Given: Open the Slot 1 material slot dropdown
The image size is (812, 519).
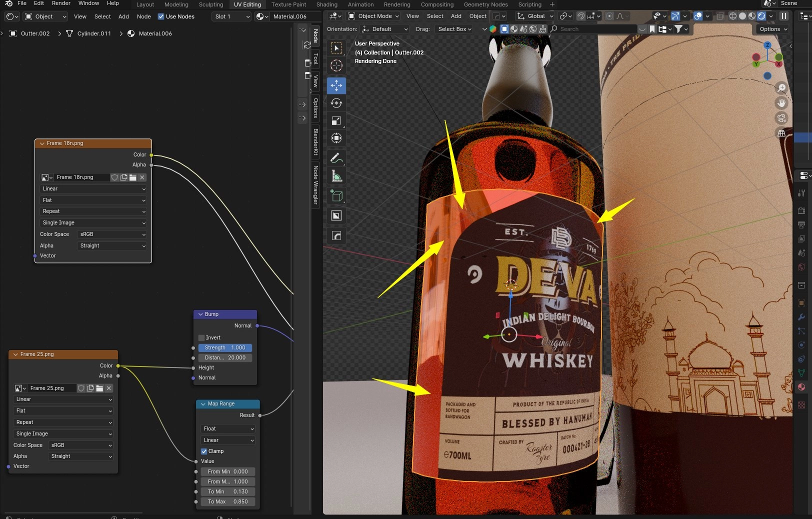Looking at the screenshot, I should point(231,16).
